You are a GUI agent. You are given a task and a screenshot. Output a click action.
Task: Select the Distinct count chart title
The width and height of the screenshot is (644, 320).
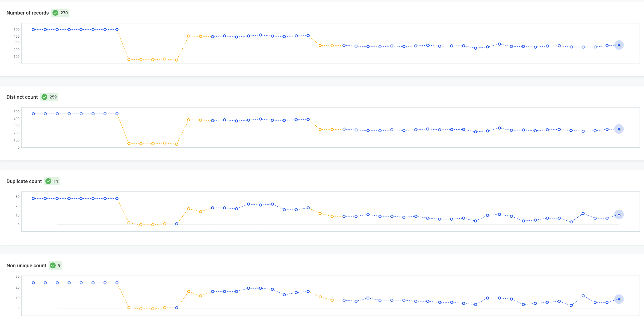tap(22, 97)
